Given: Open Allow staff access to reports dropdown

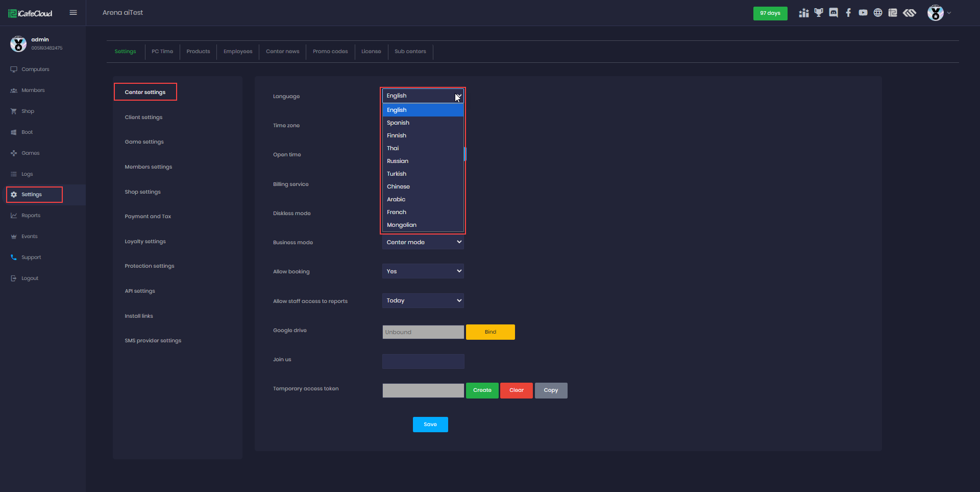Looking at the screenshot, I should [423, 300].
